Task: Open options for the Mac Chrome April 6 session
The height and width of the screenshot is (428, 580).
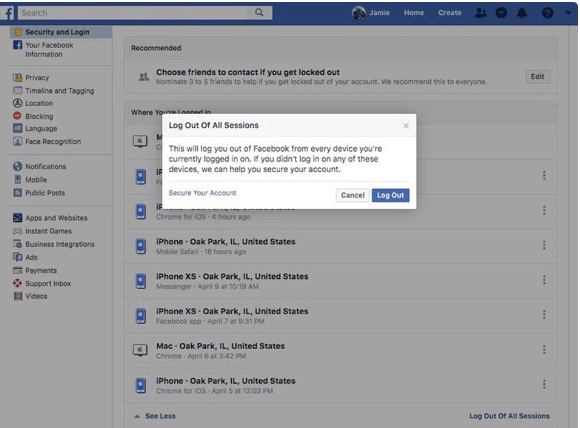Action: 544,349
